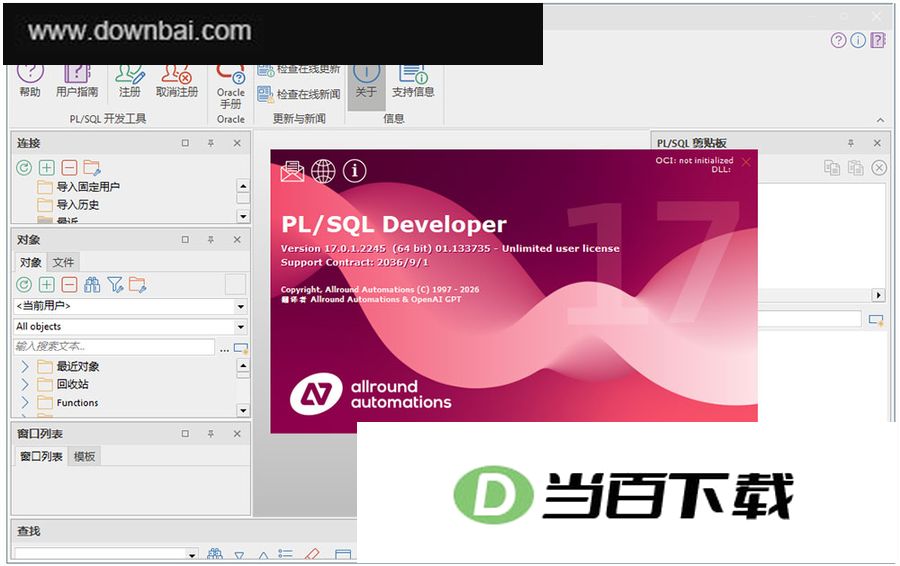The image size is (900, 566).
Task: Open the <当前用户> dropdown
Action: pos(240,307)
